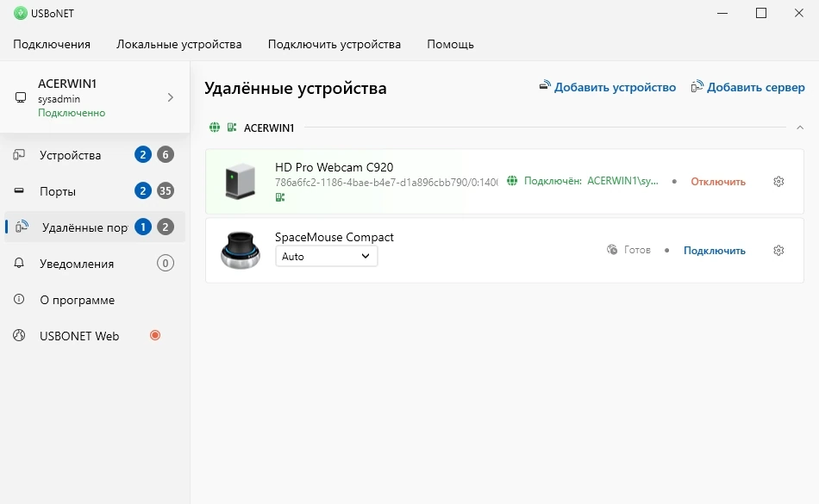Click the monitor icon beside ACERWIN1 sysadmin
Image resolution: width=819 pixels, height=504 pixels.
click(21, 97)
